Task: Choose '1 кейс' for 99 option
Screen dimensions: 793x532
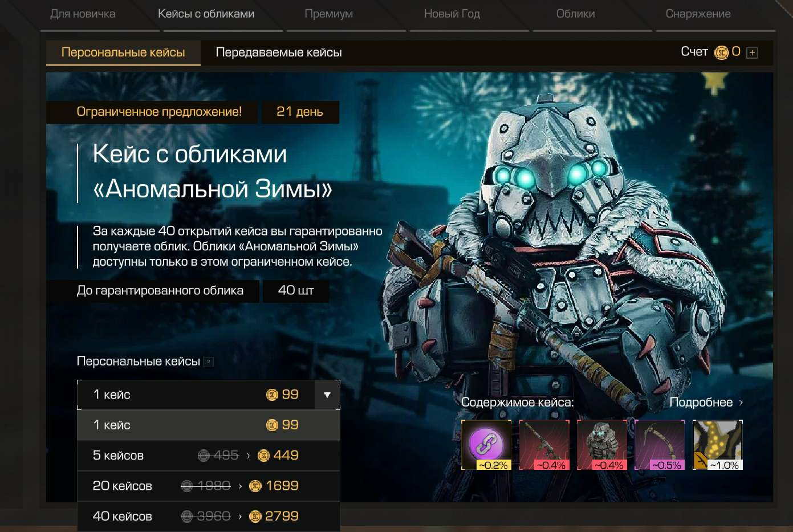Action: point(209,425)
